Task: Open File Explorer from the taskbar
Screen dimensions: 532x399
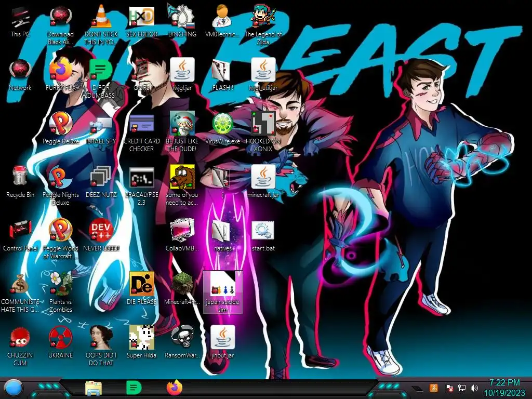Action: tap(94, 388)
